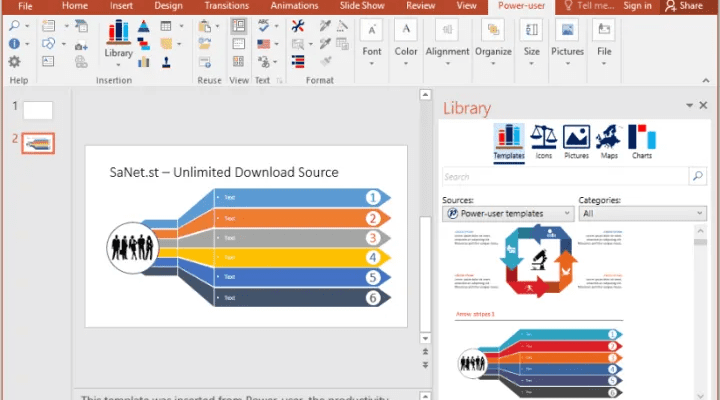Switch to the View tab
The image size is (720, 400).
[467, 6]
